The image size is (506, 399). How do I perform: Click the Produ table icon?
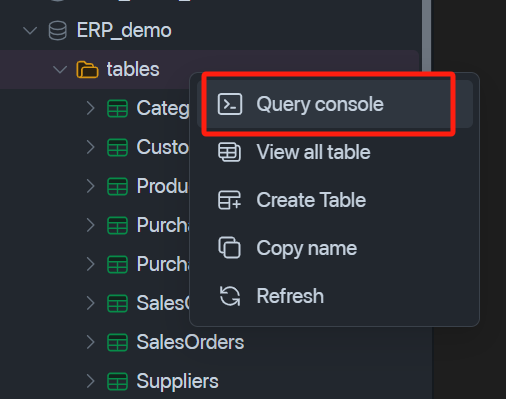pos(117,186)
